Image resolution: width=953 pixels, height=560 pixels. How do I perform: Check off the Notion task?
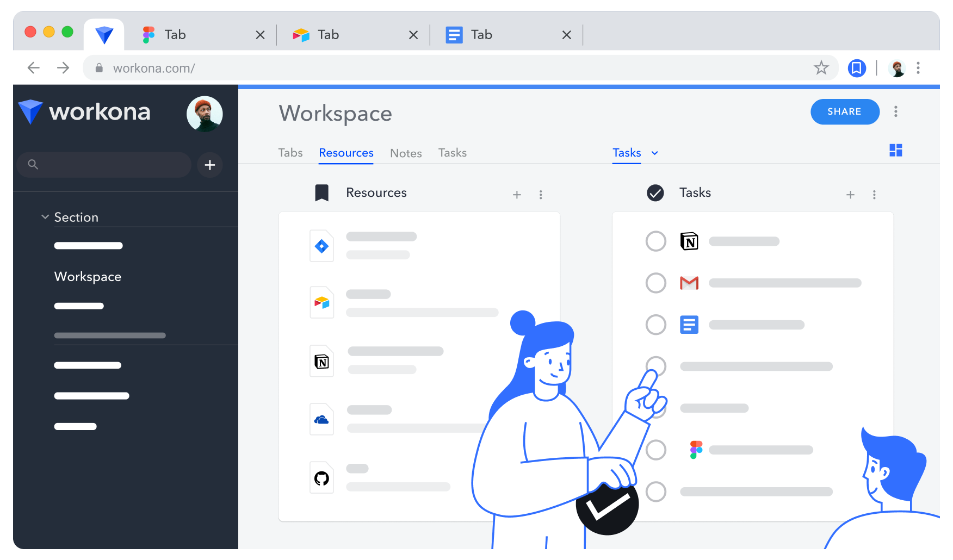click(656, 241)
